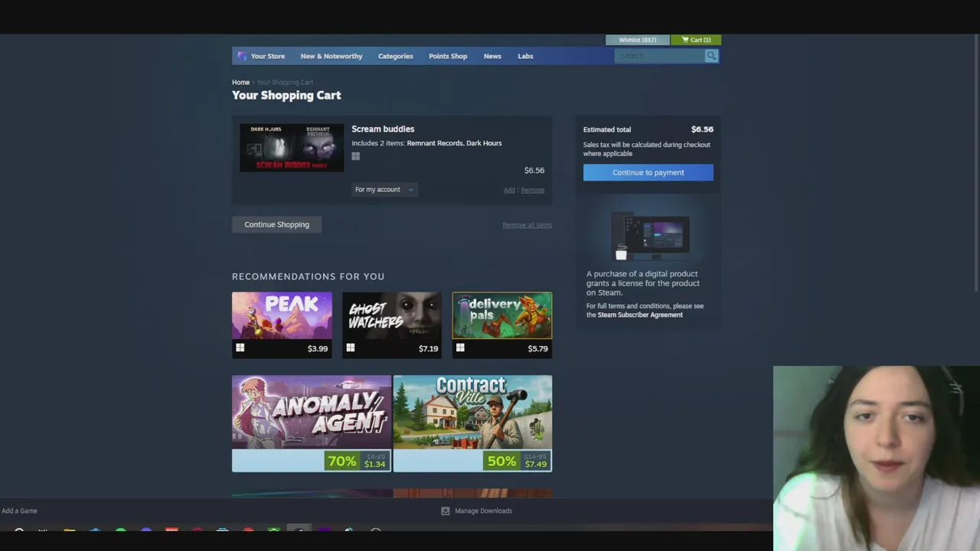Click the Scream buddies title
This screenshot has width=980, height=551.
pyautogui.click(x=383, y=129)
